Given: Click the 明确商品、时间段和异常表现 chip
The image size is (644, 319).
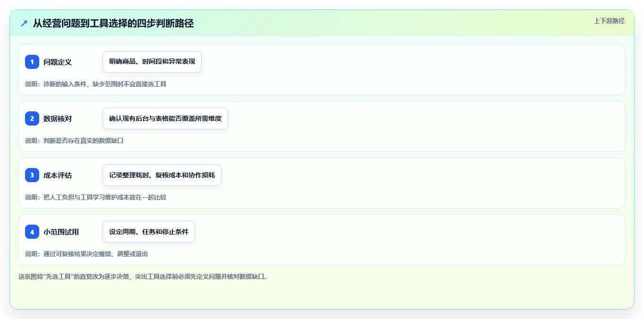Looking at the screenshot, I should click(152, 62).
